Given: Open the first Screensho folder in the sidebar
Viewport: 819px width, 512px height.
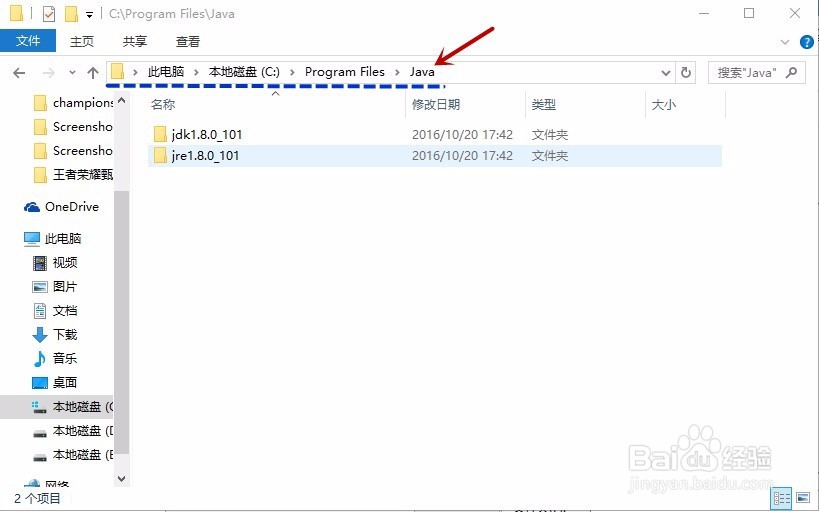Looking at the screenshot, I should [x=83, y=127].
